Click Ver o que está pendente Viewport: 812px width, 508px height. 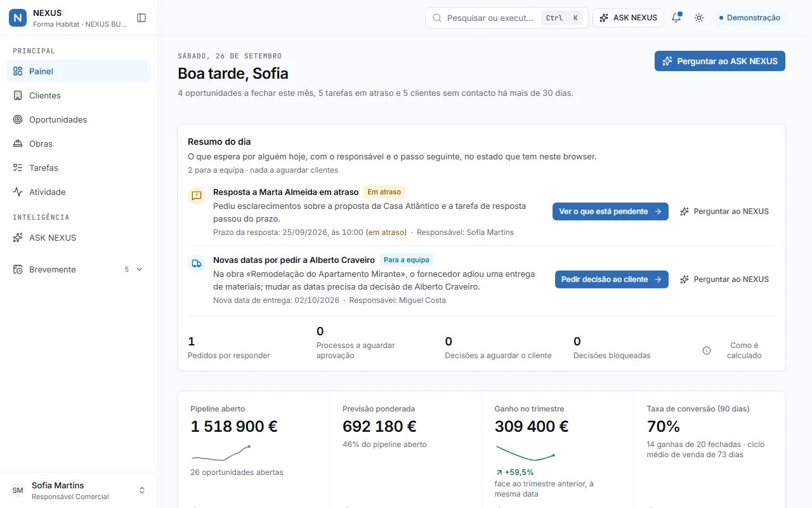[x=610, y=211]
